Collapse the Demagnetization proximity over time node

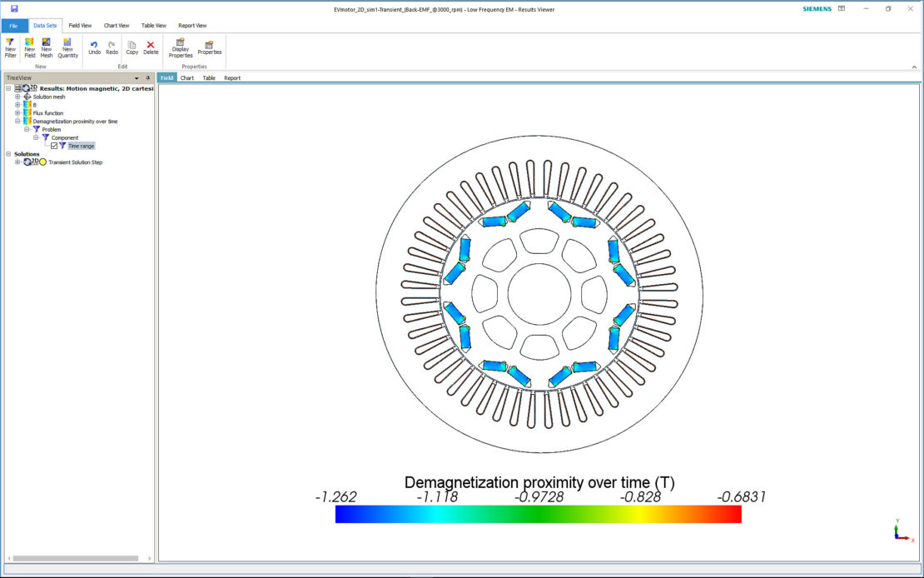coord(17,121)
